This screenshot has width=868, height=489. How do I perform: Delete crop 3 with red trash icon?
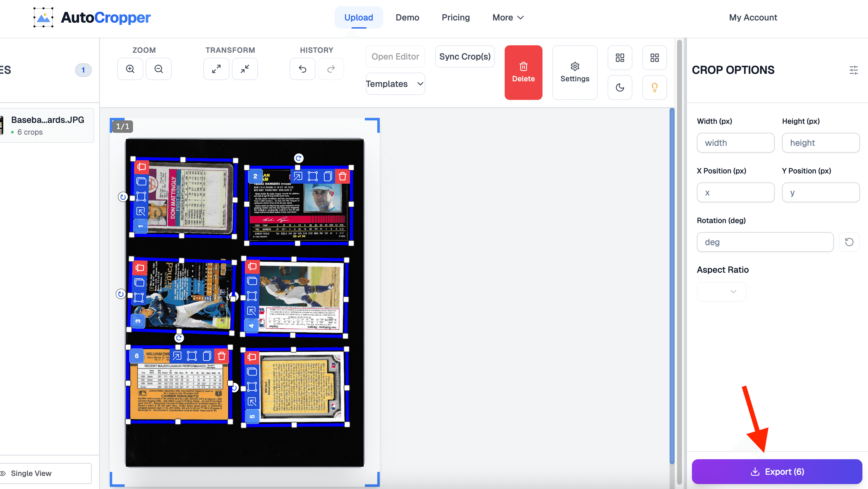point(139,268)
